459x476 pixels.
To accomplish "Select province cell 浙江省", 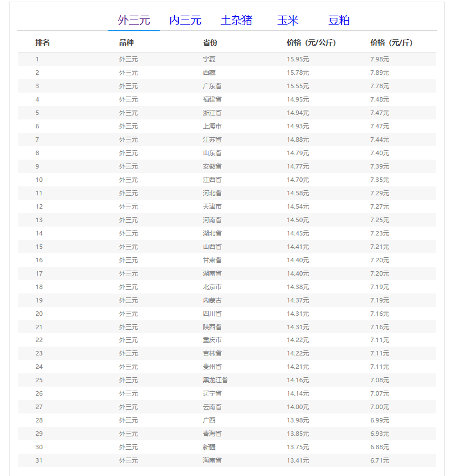I will (x=212, y=113).
